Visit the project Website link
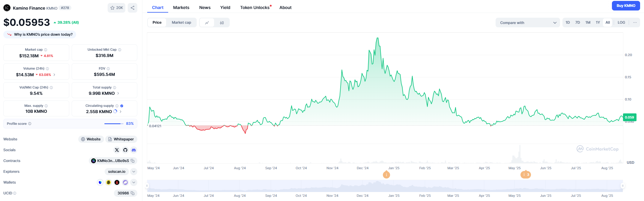Image resolution: width=644 pixels, height=201 pixels. 91,139
